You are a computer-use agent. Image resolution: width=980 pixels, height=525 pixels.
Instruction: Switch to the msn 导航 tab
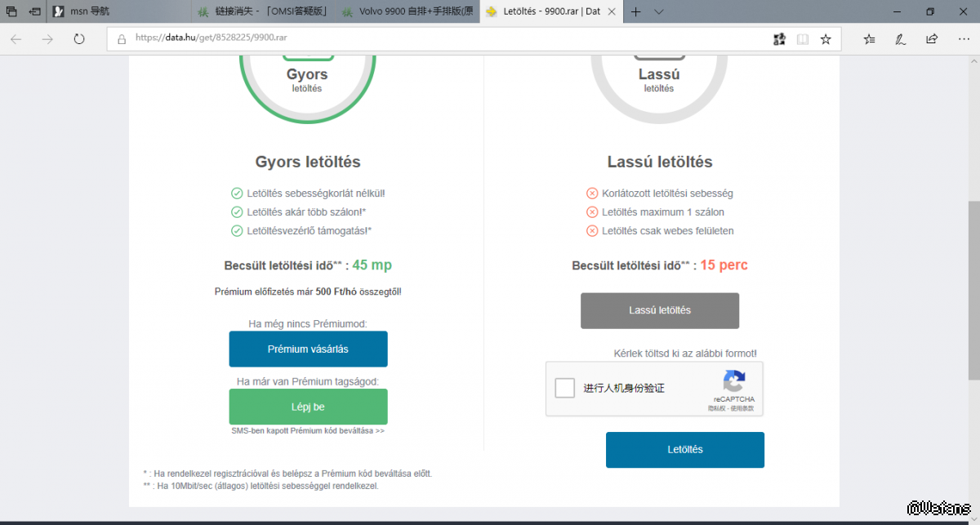click(121, 11)
